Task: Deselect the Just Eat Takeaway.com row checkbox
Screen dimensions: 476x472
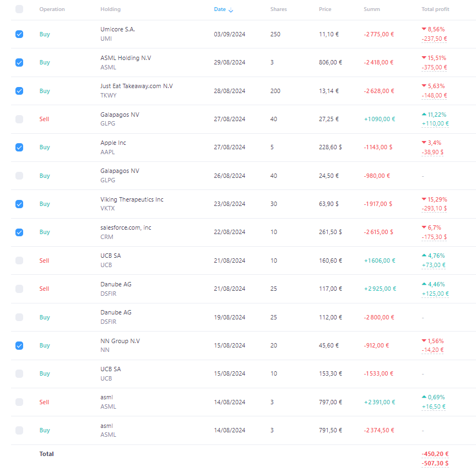Action: (x=19, y=91)
